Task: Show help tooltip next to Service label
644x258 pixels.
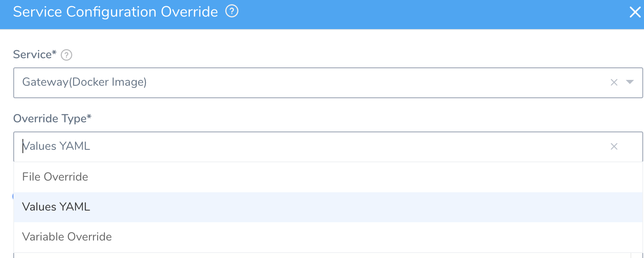Action: click(x=66, y=55)
